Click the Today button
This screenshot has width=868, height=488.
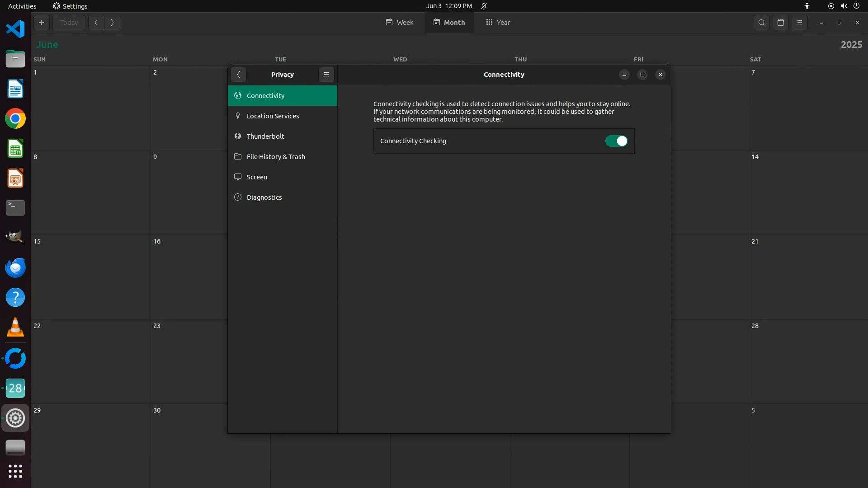pyautogui.click(x=69, y=23)
